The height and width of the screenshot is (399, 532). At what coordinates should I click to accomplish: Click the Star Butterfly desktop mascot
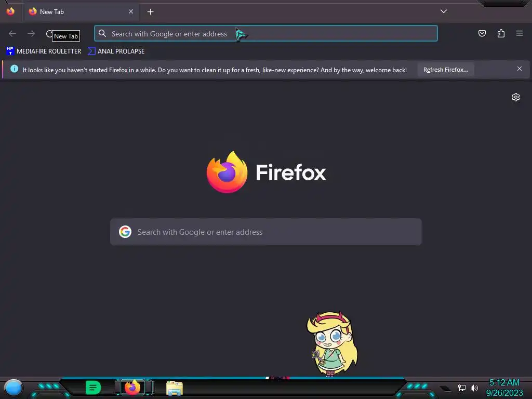point(332,344)
